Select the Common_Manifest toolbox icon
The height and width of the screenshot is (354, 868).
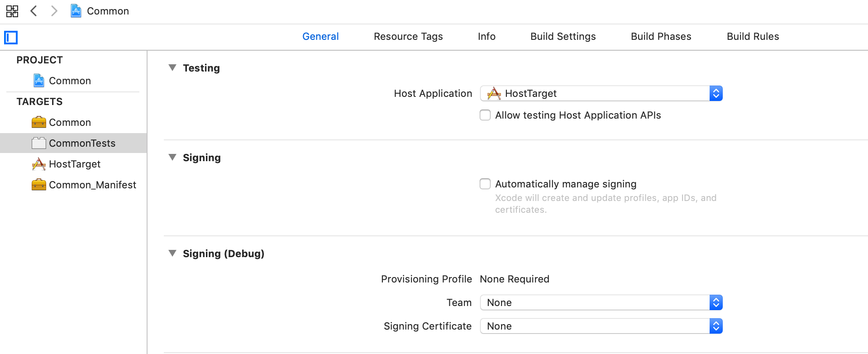(39, 185)
